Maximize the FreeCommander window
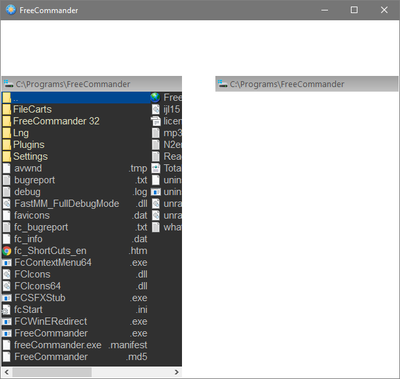400x379 pixels. (354, 10)
